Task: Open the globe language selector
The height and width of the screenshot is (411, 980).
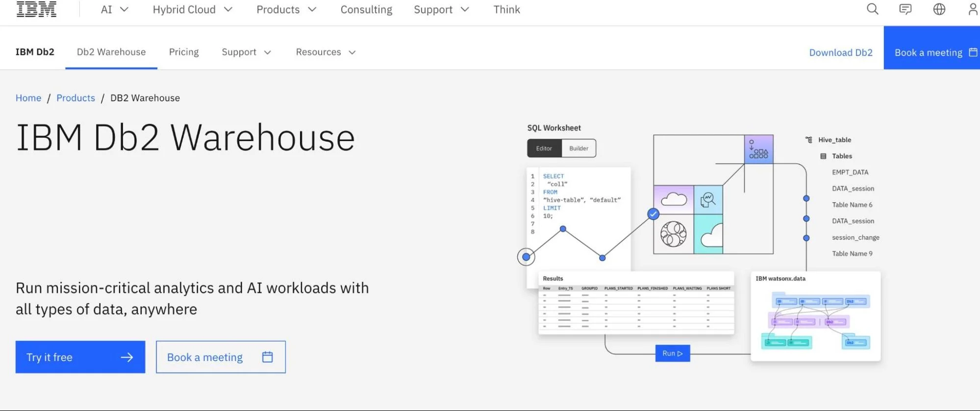Action: tap(939, 9)
